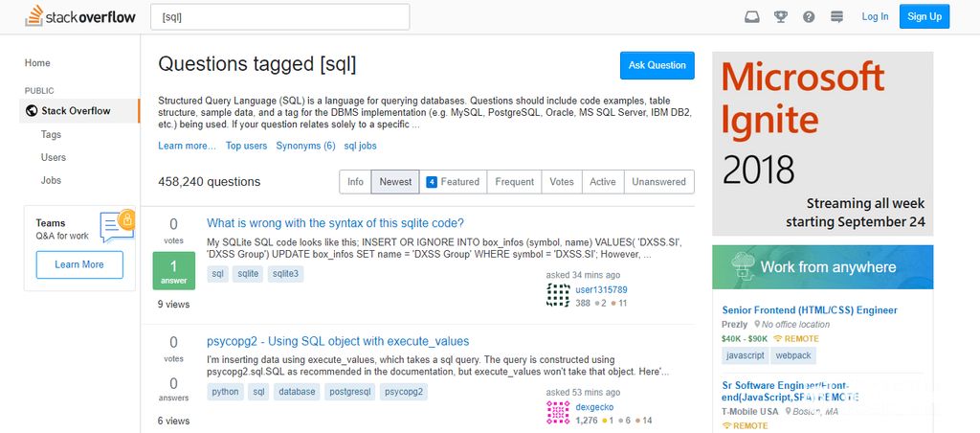980x433 pixels.
Task: Open the Stack Overflow logo home link
Action: (x=80, y=16)
